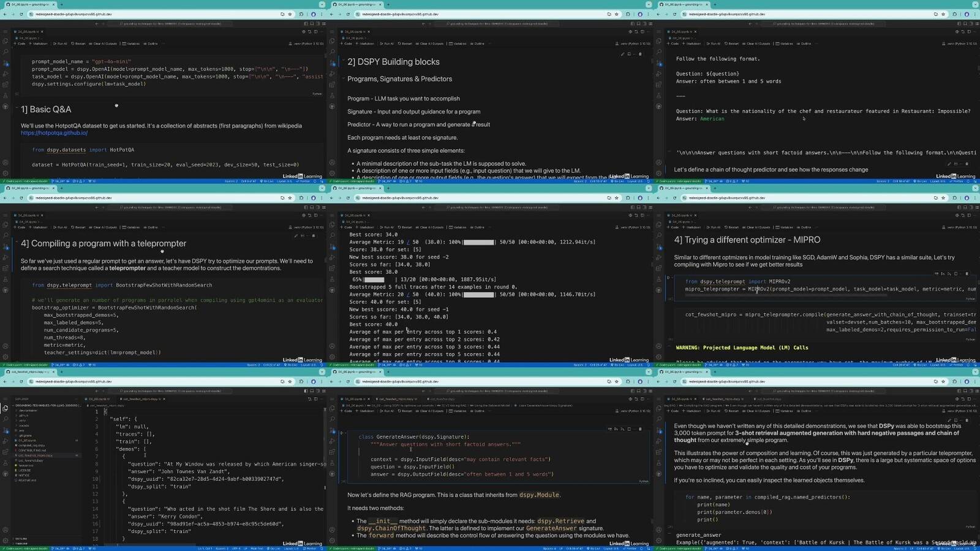
Task: Select cot_fewshot.dspy tab in GenerateAnswer window
Action: click(442, 399)
